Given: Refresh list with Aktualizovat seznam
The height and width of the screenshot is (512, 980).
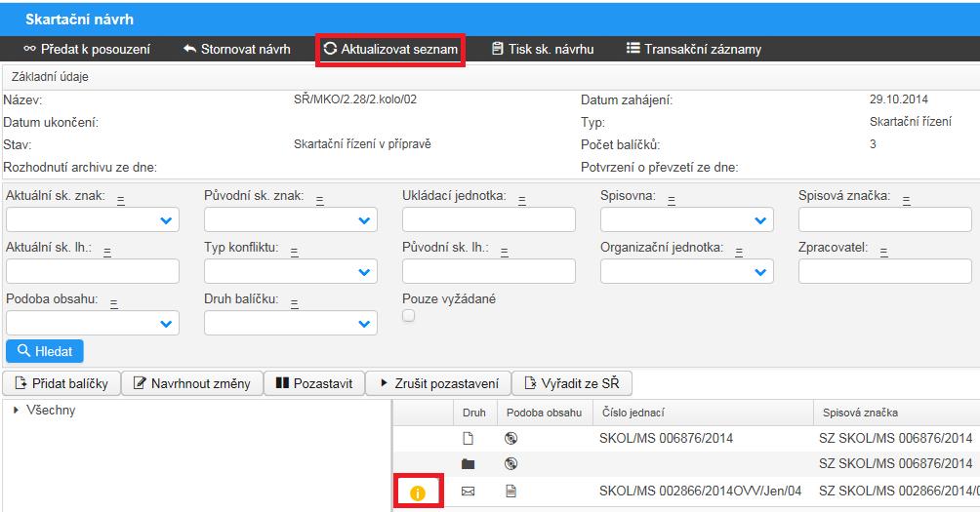Looking at the screenshot, I should 390,50.
